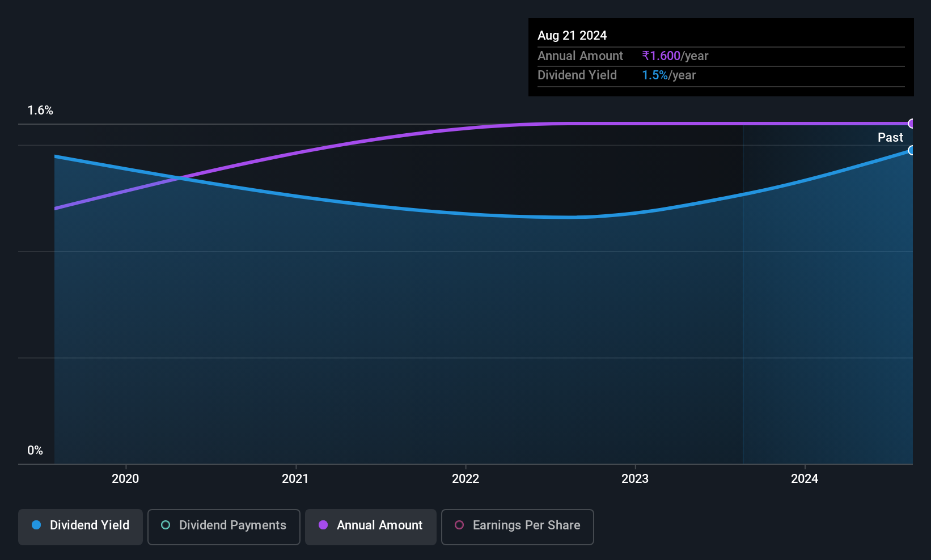Click the 2023 x-axis label
The image size is (931, 560).
pos(635,478)
